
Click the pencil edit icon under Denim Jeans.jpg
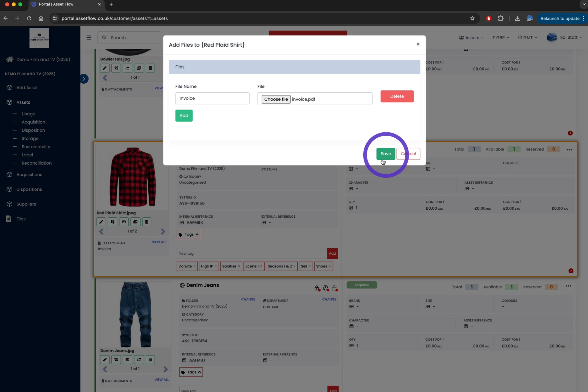[105, 360]
